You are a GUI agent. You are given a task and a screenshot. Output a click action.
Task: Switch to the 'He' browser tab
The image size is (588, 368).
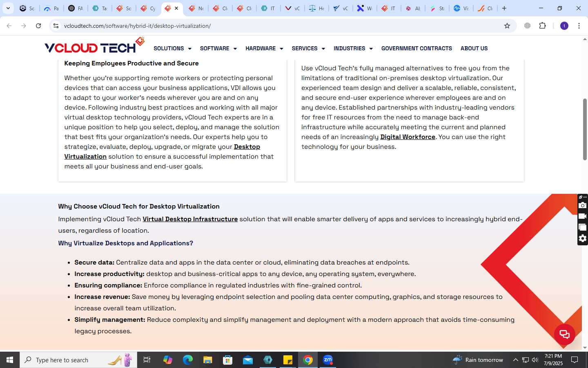click(x=317, y=8)
